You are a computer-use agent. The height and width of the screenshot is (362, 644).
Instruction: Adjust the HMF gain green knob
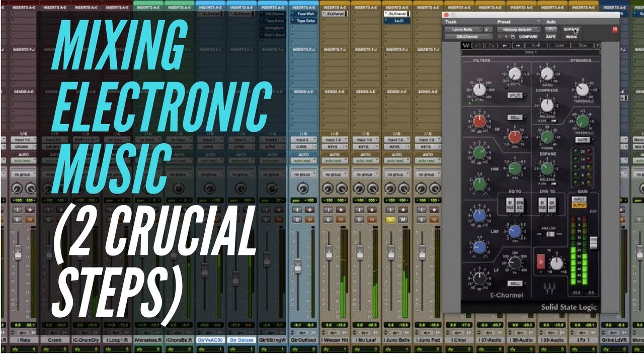(479, 152)
